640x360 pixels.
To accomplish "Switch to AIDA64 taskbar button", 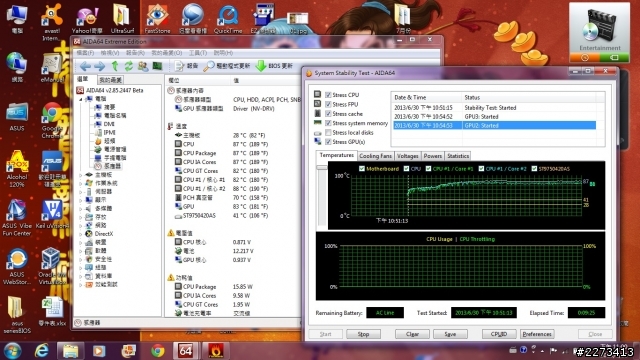I will [x=185, y=351].
